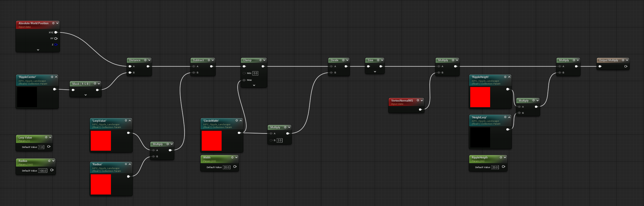644x206 pixels.
Task: Click the VertexNormalWS node output pin
Action: [420, 109]
